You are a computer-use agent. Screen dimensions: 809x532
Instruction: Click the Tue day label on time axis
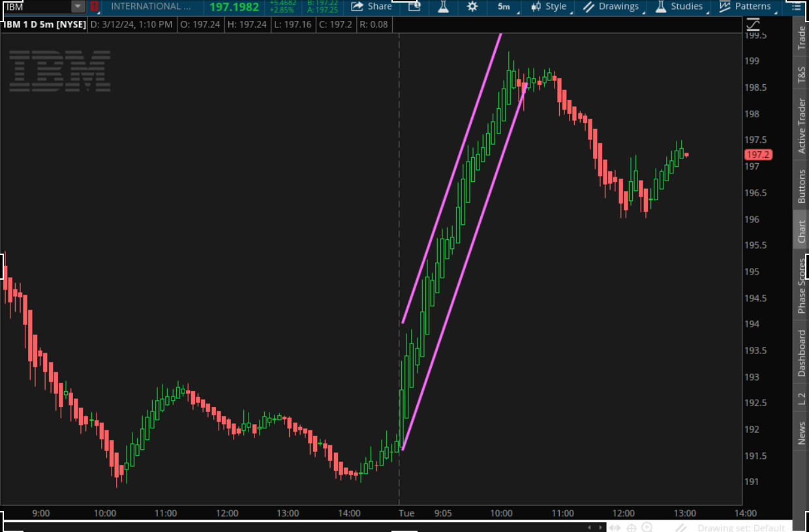(406, 513)
